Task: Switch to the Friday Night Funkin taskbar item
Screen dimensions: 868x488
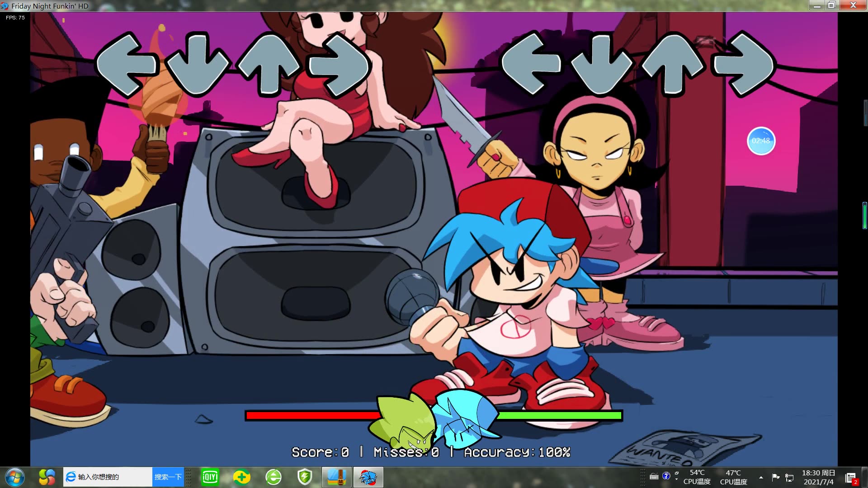Action: (368, 477)
